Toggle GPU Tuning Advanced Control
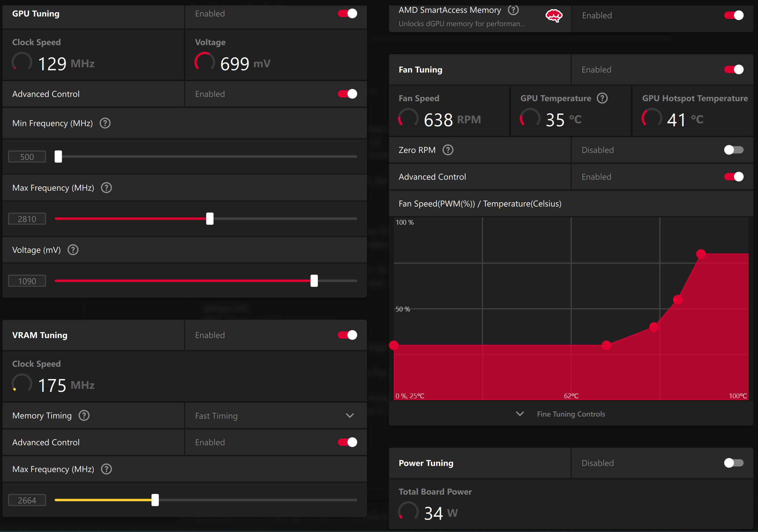Screen dimensions: 758x532 347,94
